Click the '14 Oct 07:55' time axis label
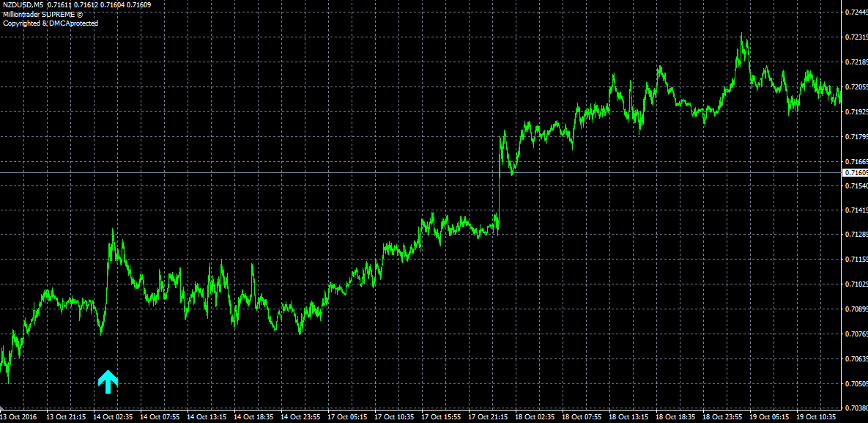The width and height of the screenshot is (868, 423). (160, 416)
